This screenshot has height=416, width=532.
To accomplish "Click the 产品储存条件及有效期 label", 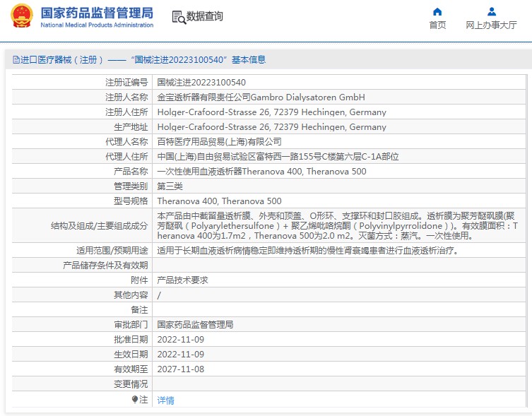I will [x=105, y=266].
